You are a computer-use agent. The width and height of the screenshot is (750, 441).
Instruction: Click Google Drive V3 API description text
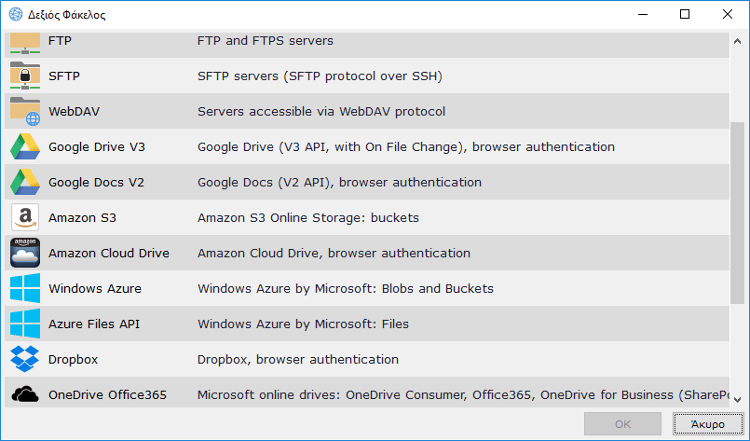[406, 147]
